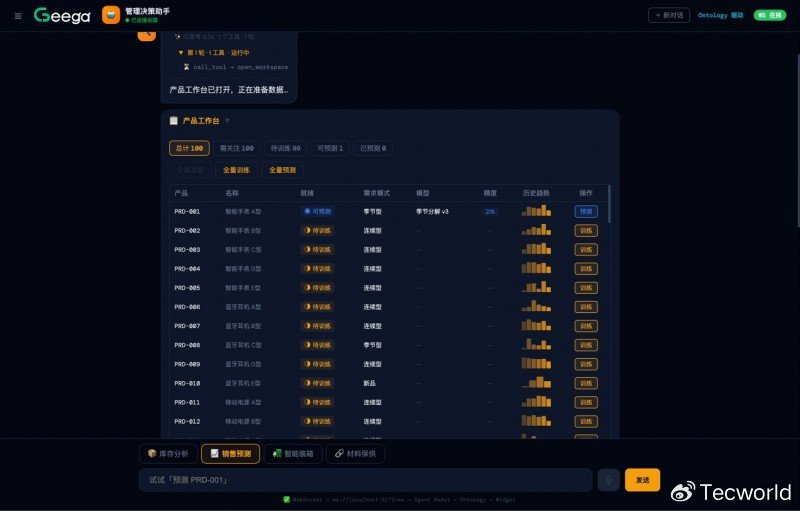Switch to the 可预测 1 filter tab

[x=330, y=148]
